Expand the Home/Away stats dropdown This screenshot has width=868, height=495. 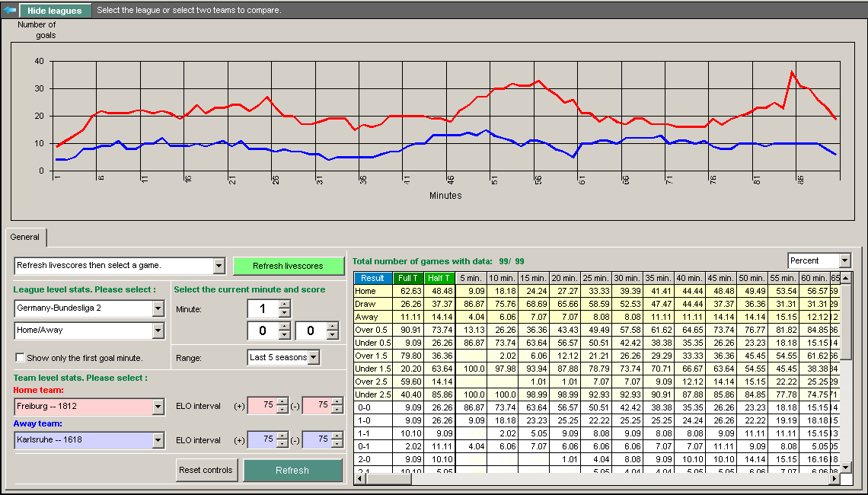click(x=158, y=331)
